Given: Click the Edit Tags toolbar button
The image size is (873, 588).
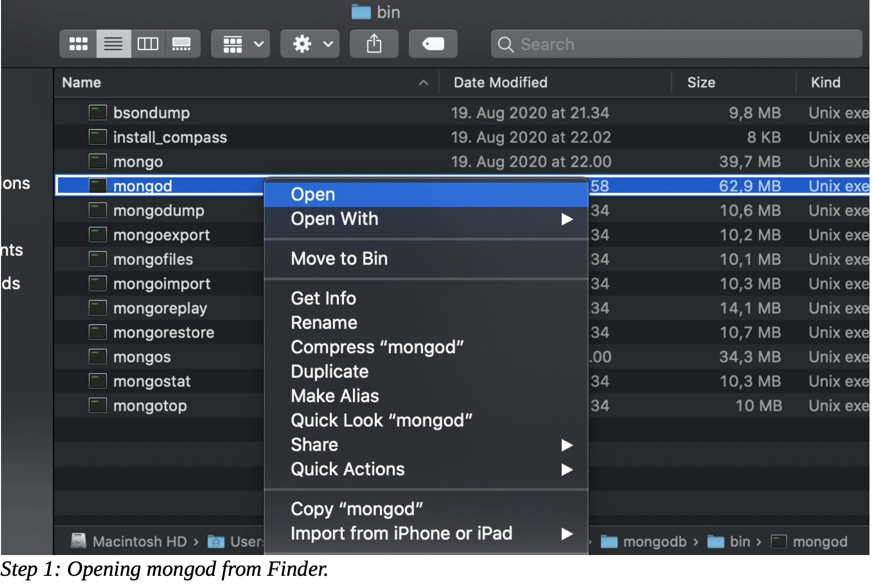Looking at the screenshot, I should (x=433, y=44).
